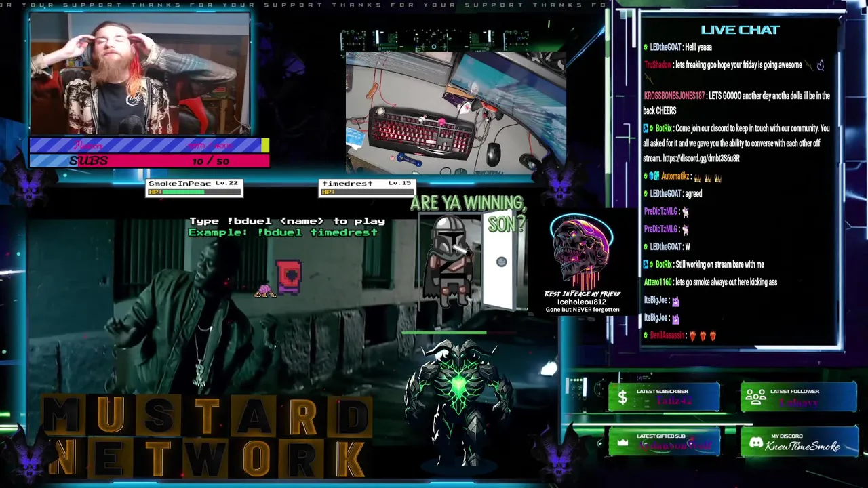Click the TruShadow username in chat

(x=658, y=65)
